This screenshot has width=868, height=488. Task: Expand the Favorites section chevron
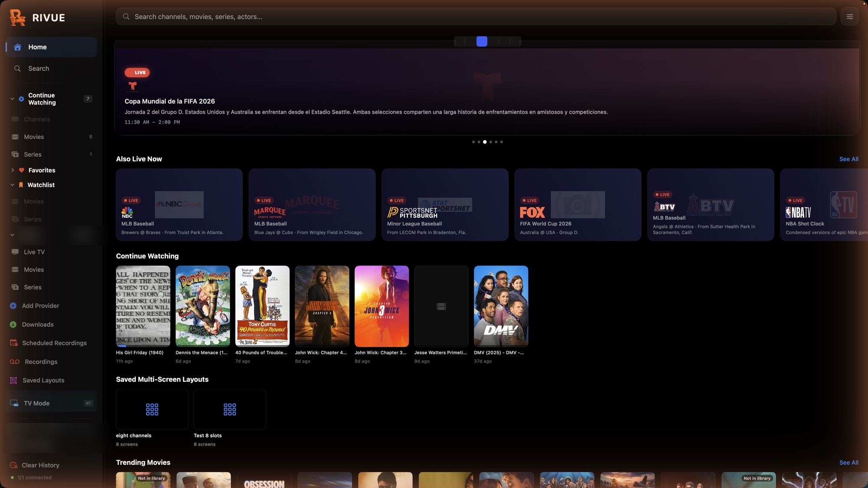pyautogui.click(x=12, y=170)
